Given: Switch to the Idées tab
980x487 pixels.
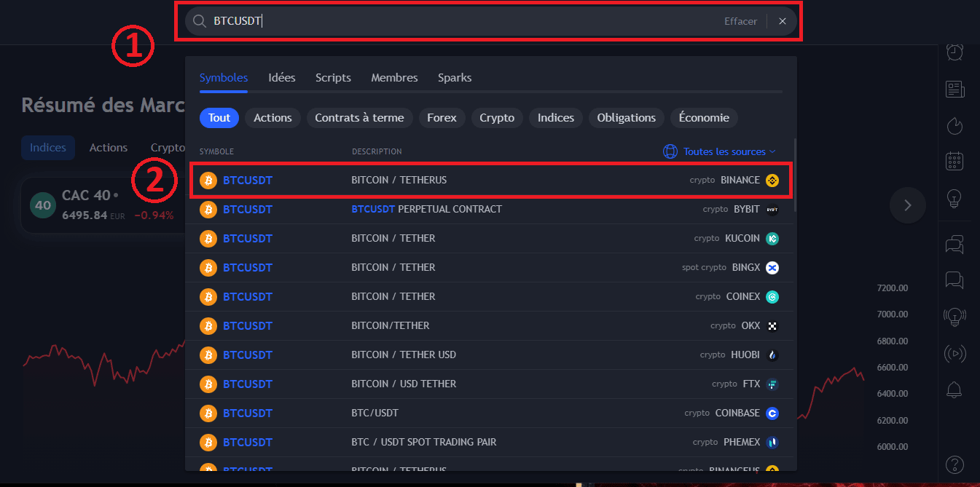Looking at the screenshot, I should pos(282,77).
